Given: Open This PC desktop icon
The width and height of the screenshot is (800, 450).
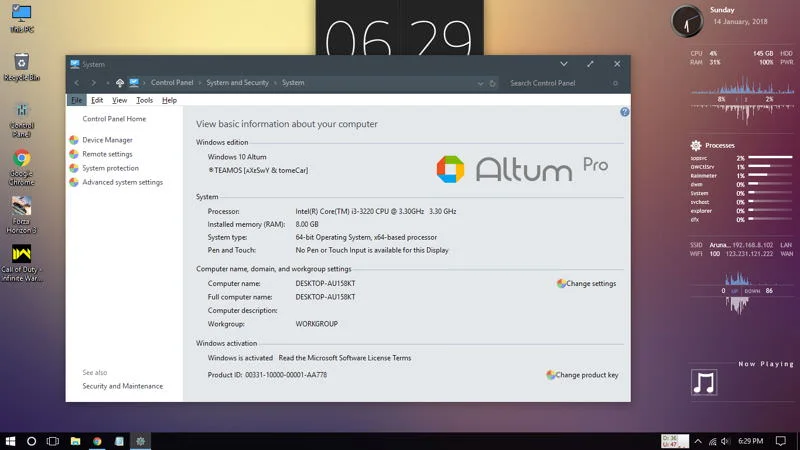Looking at the screenshot, I should (21, 18).
